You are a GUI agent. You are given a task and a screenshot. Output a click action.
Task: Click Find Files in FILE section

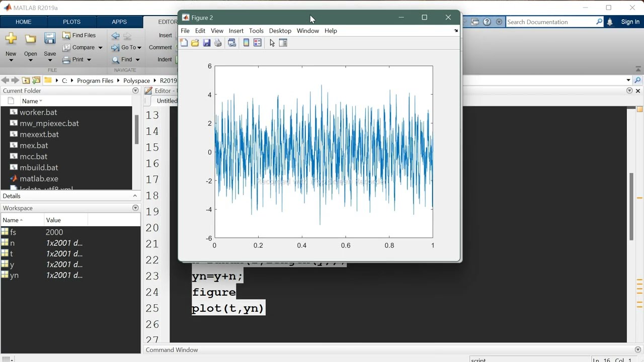79,35
